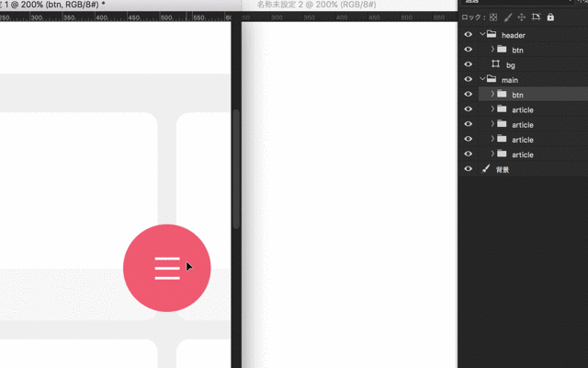Expand the bottom article group

pyautogui.click(x=492, y=154)
